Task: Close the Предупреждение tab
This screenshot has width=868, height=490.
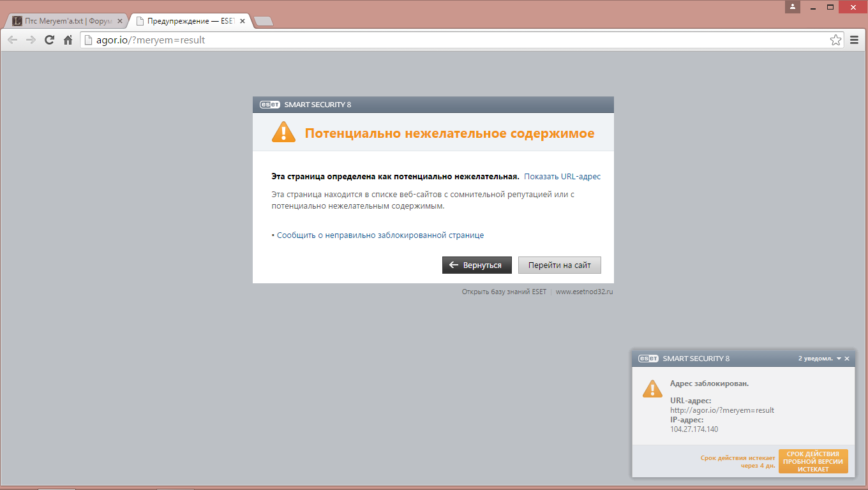Action: [x=243, y=21]
